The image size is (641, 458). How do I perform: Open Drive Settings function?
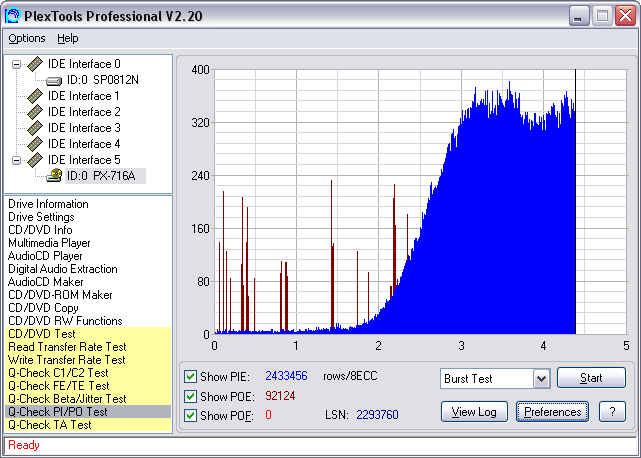41,217
